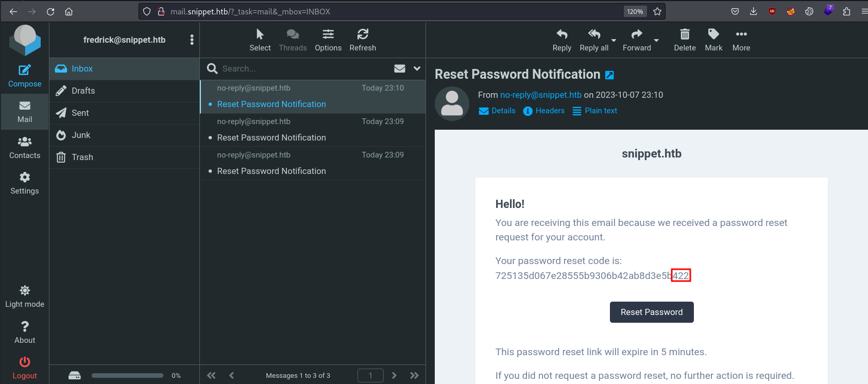The width and height of the screenshot is (868, 384).
Task: Switch message view to Plain text
Action: coord(595,111)
